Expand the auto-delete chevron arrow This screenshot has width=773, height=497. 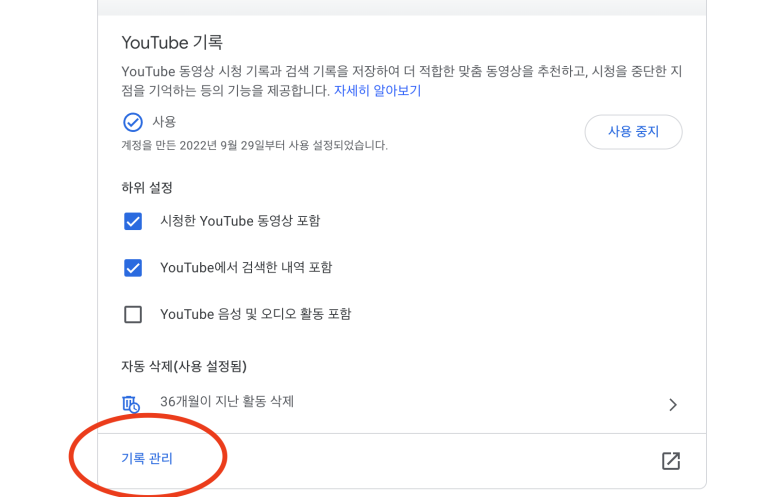(672, 405)
